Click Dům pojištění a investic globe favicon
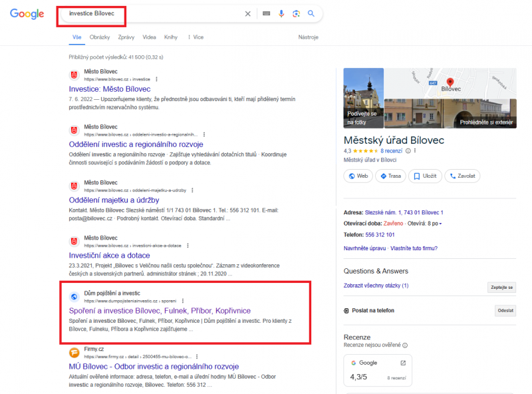The width and height of the screenshot is (532, 394). (74, 297)
